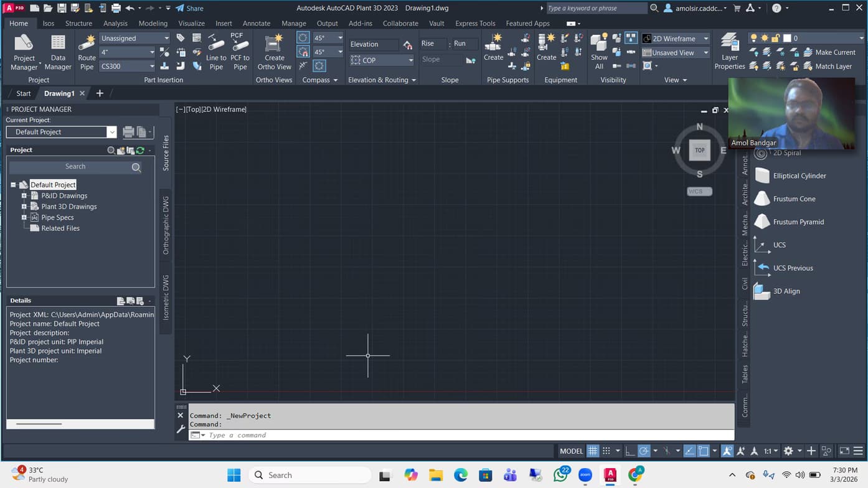Open the Annotate ribbon tab

(x=256, y=23)
